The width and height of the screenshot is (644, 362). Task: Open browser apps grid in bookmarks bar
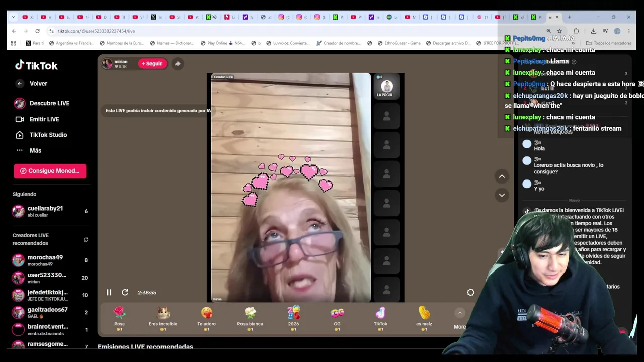14,43
